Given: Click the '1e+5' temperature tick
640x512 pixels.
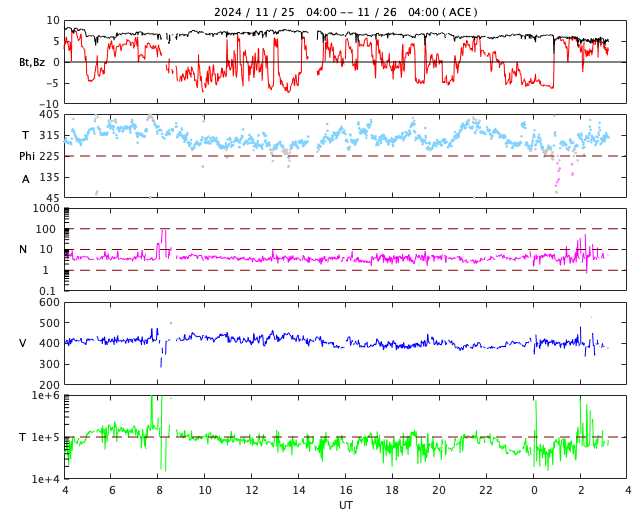Looking at the screenshot, I should [x=46, y=437].
